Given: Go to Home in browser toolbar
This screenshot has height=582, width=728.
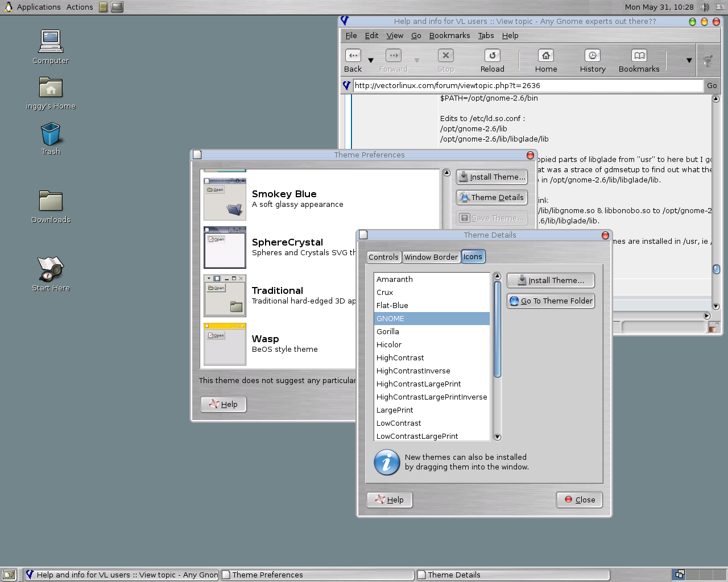Looking at the screenshot, I should 546,60.
